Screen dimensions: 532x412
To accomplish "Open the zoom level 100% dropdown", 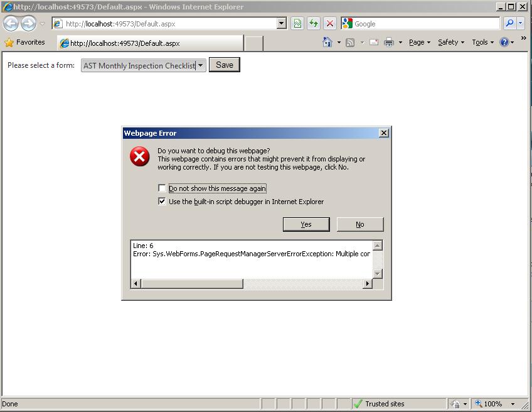I will coord(513,404).
